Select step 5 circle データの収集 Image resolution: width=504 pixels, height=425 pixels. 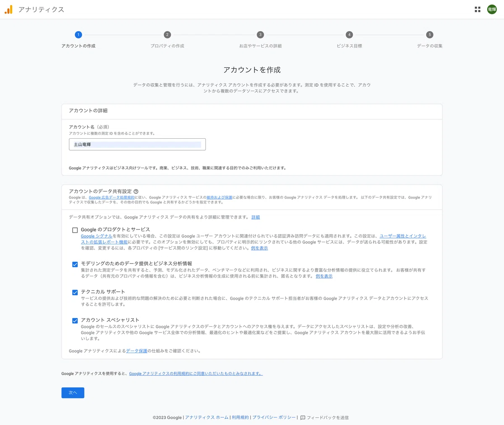click(x=430, y=35)
